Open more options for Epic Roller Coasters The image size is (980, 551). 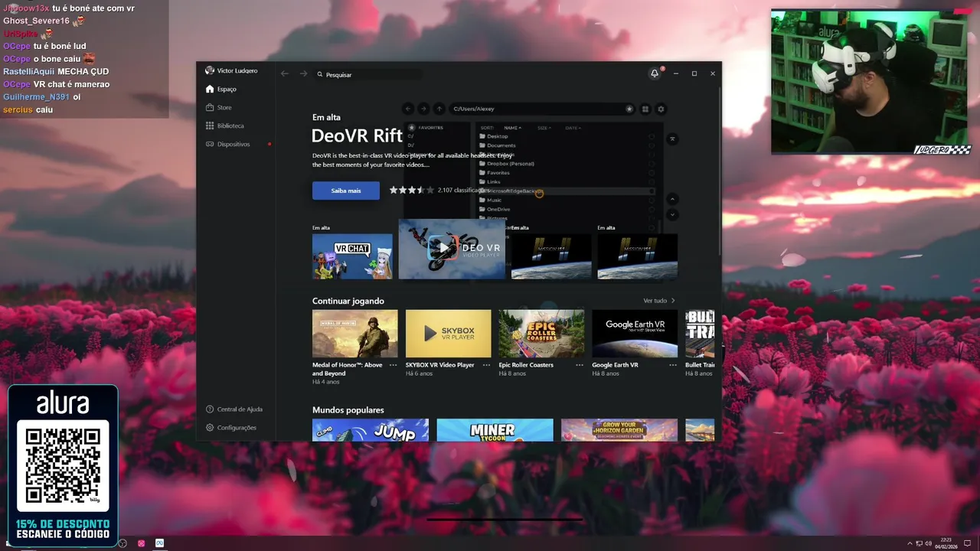pos(580,365)
